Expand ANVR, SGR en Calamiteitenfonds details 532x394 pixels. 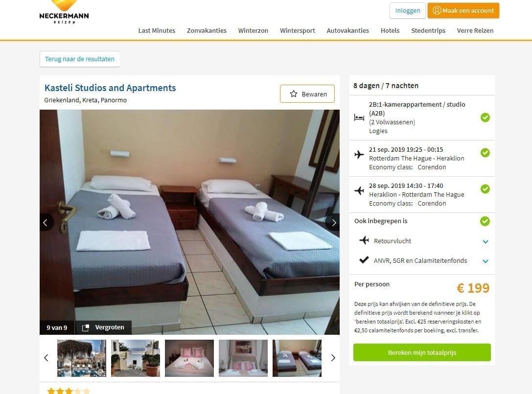(486, 261)
